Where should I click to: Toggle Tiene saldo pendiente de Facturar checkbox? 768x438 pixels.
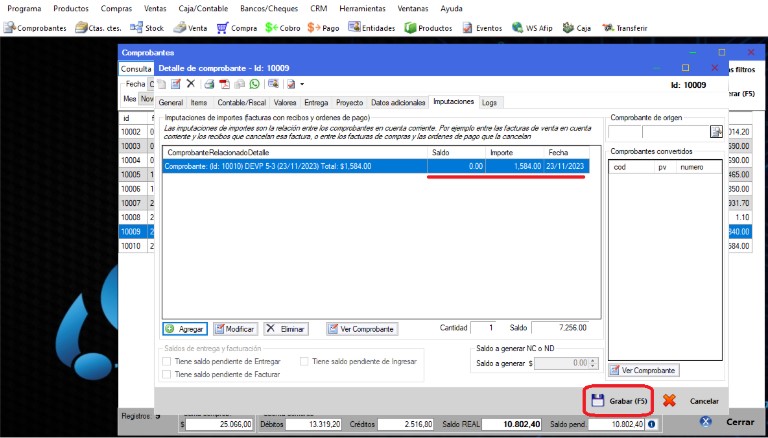[167, 374]
